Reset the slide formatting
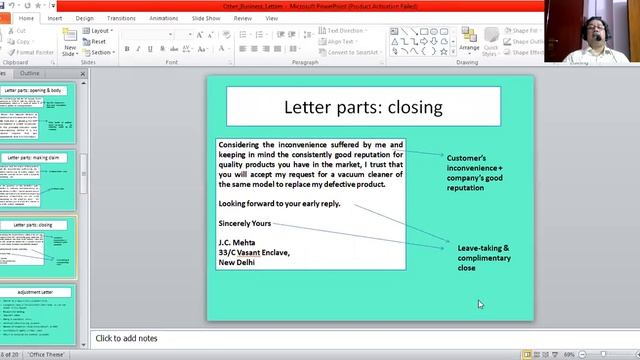 click(94, 42)
